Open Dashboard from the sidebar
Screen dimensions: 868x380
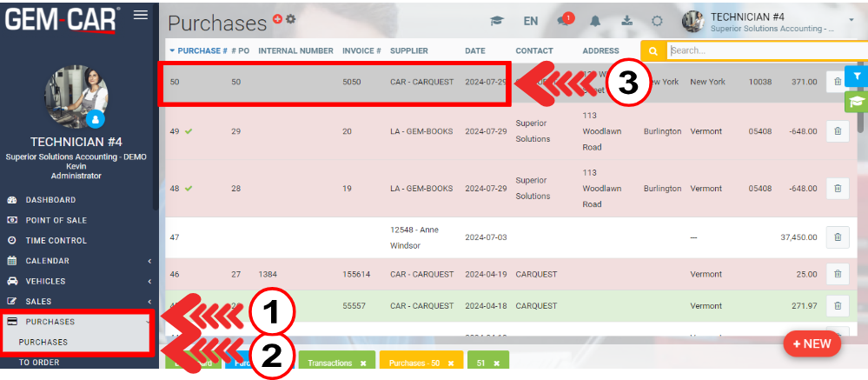pyautogui.click(x=50, y=200)
